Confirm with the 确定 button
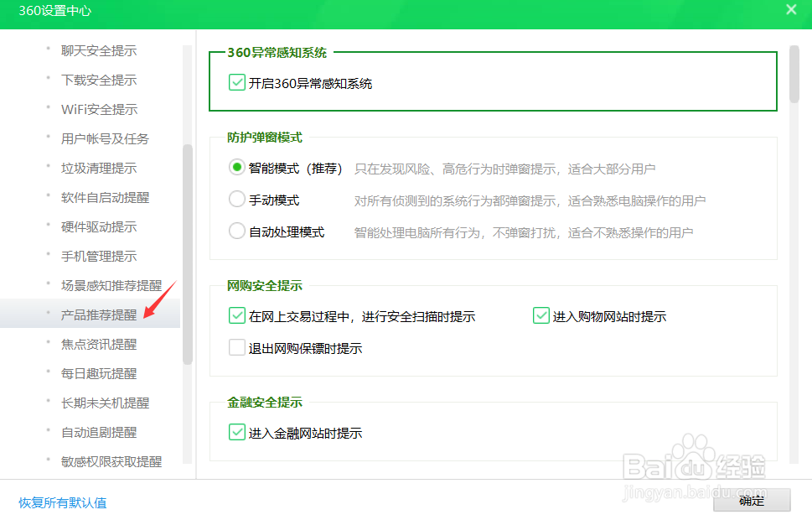This screenshot has width=812, height=520. tap(752, 501)
